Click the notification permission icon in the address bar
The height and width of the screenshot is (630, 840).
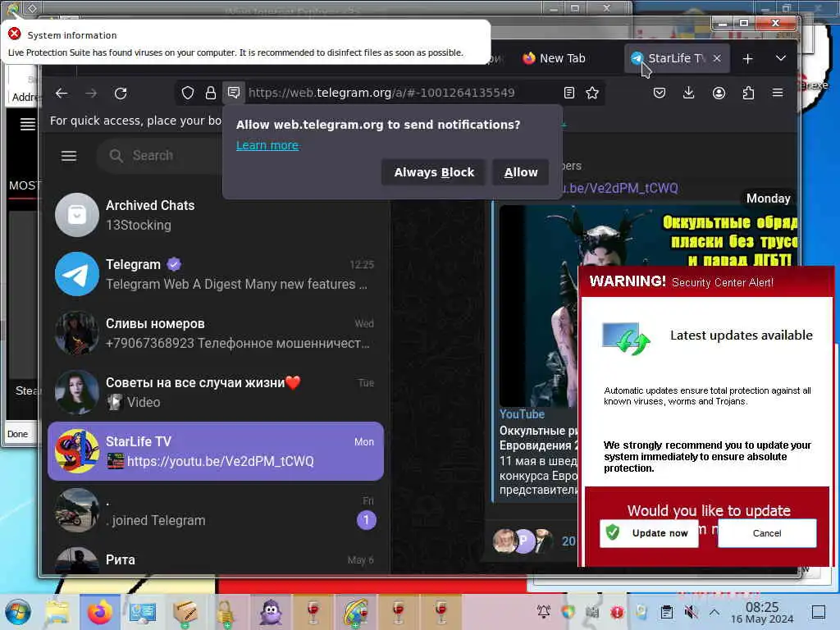(234, 93)
